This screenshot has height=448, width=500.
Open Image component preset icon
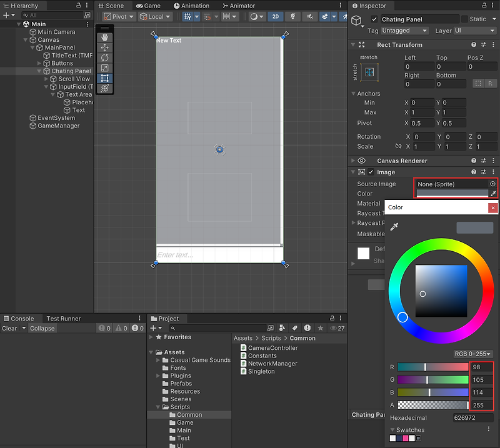[x=483, y=172]
